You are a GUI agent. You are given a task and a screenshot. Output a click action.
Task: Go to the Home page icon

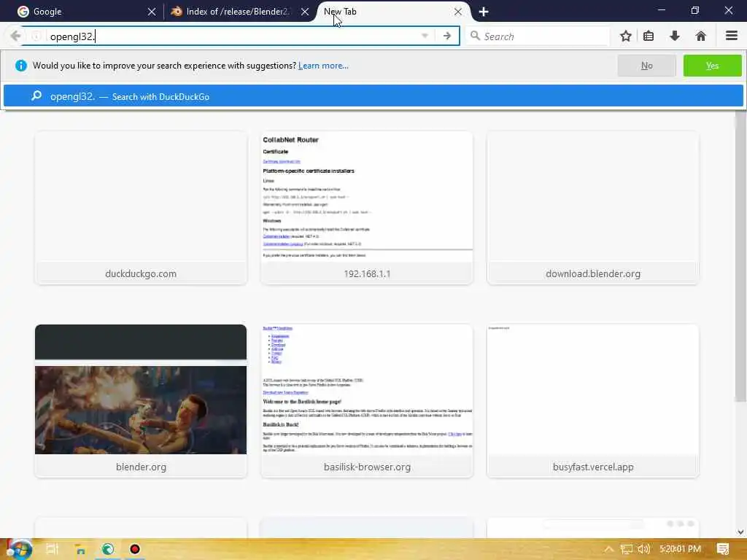coord(701,36)
